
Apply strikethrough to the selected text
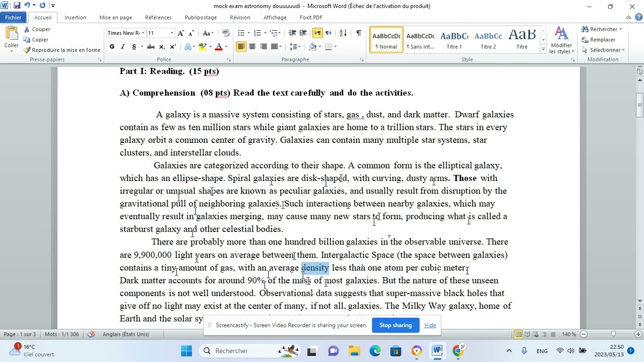pyautogui.click(x=150, y=47)
